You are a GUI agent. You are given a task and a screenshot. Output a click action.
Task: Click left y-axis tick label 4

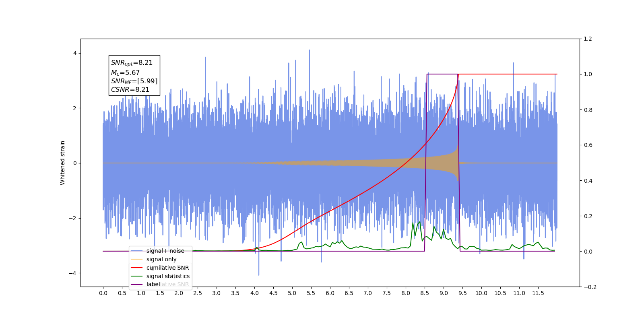pyautogui.click(x=74, y=53)
